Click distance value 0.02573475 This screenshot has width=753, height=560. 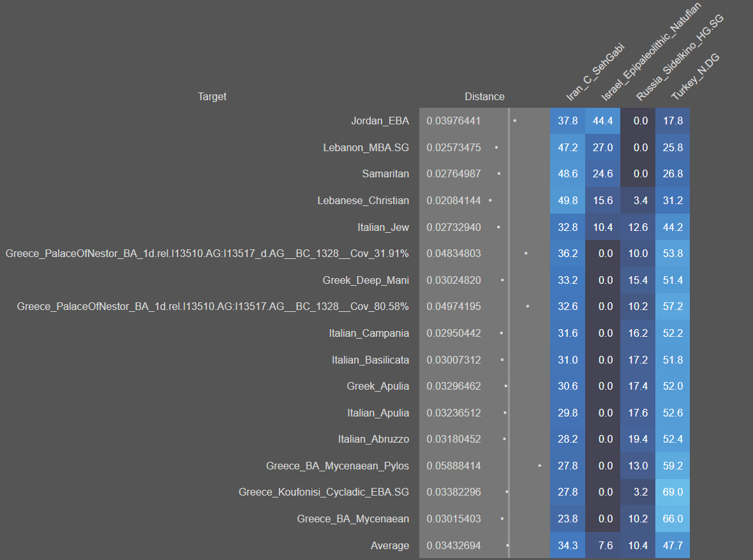pos(453,148)
